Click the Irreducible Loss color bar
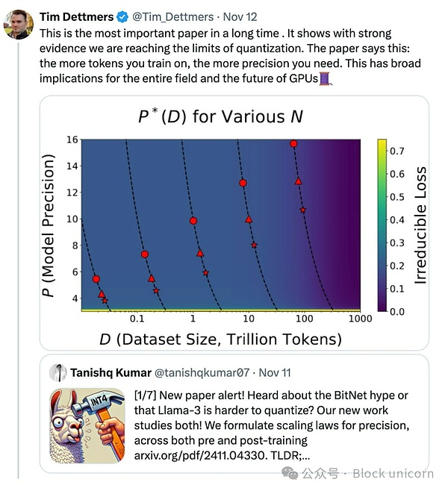This screenshot has width=448, height=491. (x=382, y=224)
